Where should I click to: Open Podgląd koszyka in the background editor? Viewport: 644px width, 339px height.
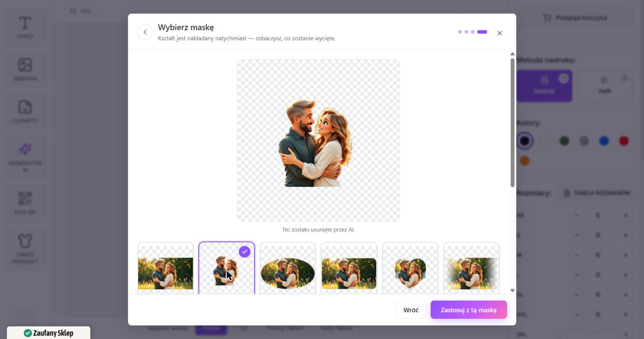point(575,18)
